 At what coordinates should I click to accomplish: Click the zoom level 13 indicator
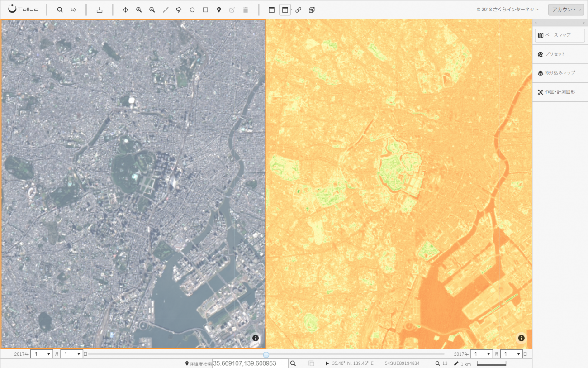441,363
